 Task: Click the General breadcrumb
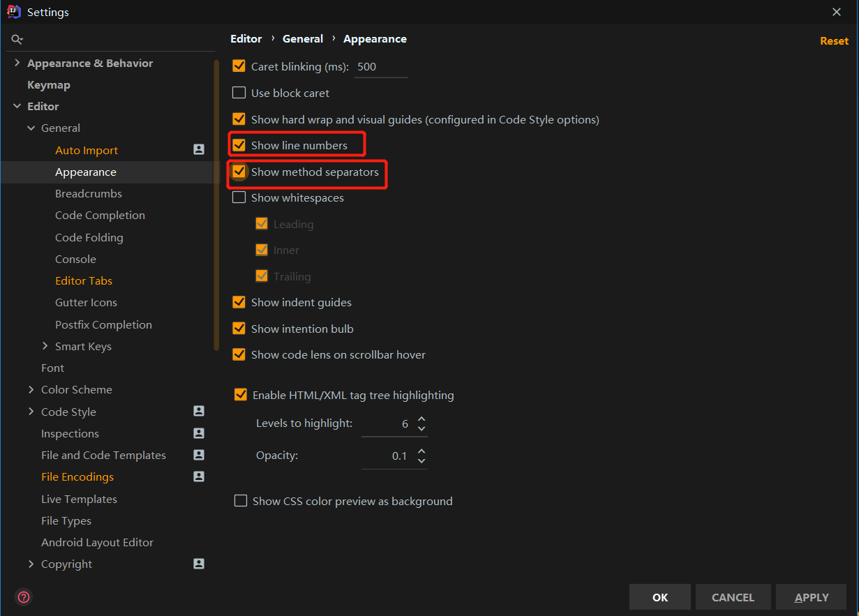pyautogui.click(x=303, y=39)
